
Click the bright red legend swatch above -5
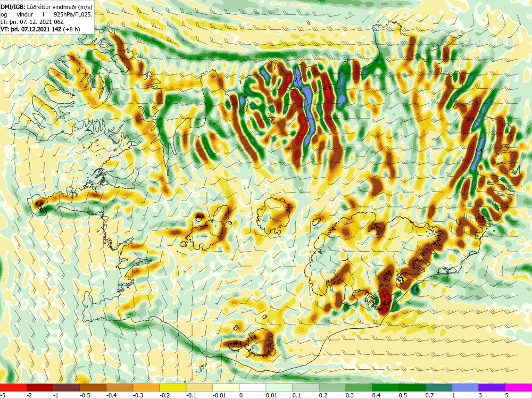pyautogui.click(x=13, y=387)
